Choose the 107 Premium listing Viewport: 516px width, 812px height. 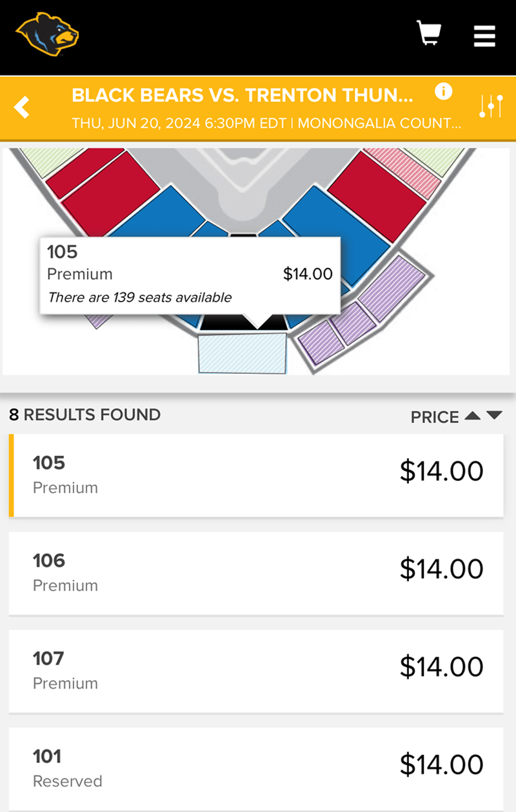tap(257, 670)
